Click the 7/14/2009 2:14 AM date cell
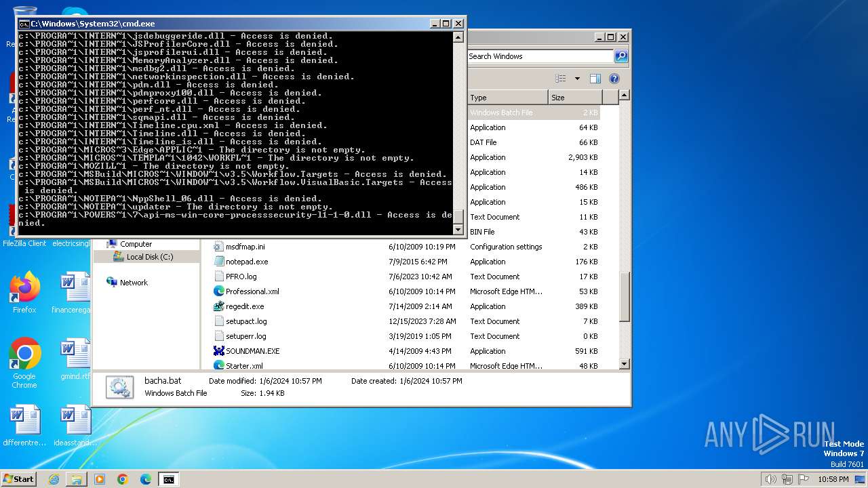The height and width of the screenshot is (488, 868). coord(419,306)
